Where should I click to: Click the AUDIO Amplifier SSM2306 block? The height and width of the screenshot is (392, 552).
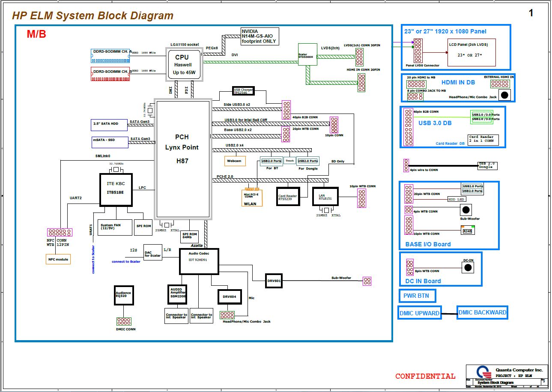coord(178,294)
